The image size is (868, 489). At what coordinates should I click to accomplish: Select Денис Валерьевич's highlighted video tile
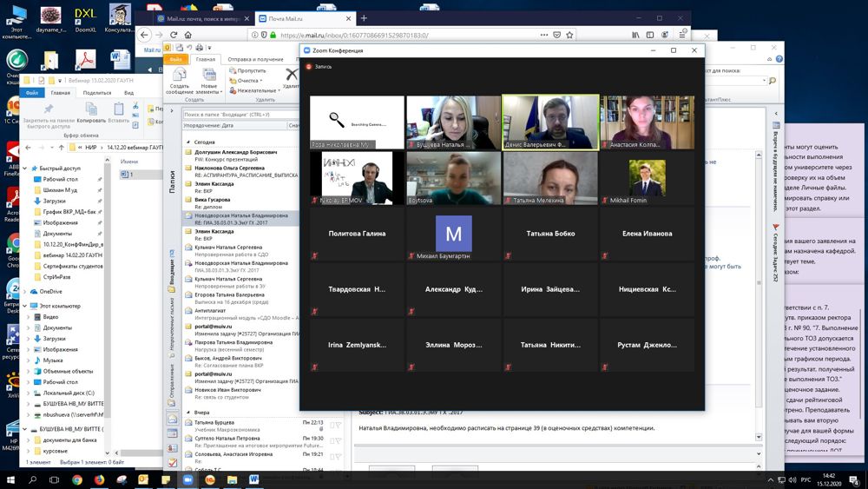click(550, 122)
